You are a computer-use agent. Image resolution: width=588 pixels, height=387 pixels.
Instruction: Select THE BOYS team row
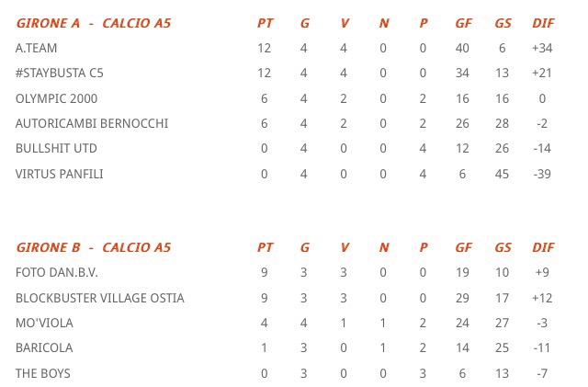pos(42,373)
